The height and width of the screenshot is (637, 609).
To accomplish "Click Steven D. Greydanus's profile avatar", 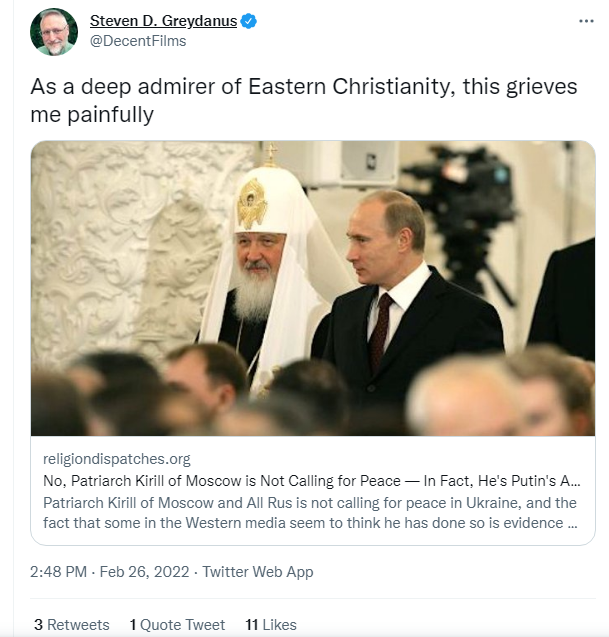I will click(x=54, y=31).
